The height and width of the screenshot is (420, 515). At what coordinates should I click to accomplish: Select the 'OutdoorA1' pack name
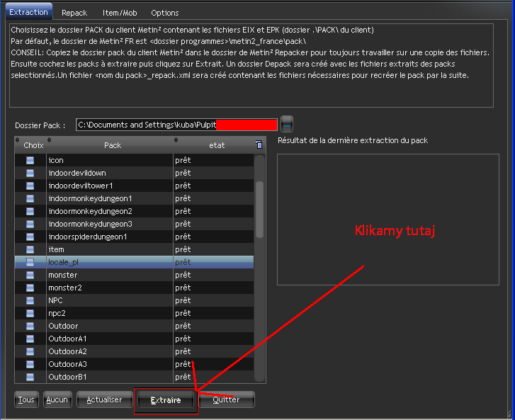[x=67, y=339]
